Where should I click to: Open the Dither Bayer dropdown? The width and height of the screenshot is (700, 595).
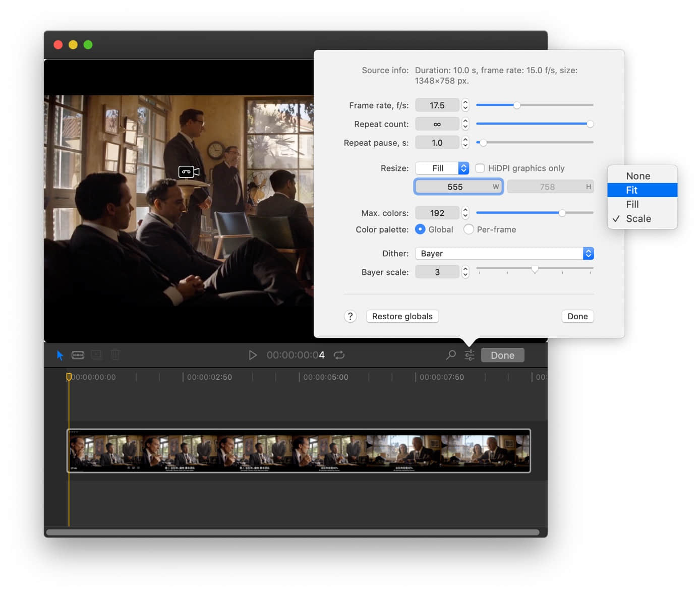[x=504, y=254]
